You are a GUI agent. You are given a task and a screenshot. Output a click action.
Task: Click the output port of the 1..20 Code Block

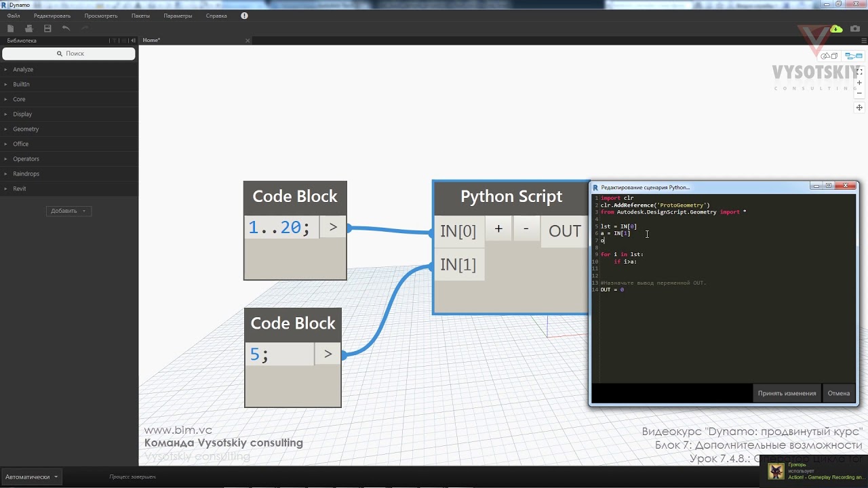[x=333, y=228]
